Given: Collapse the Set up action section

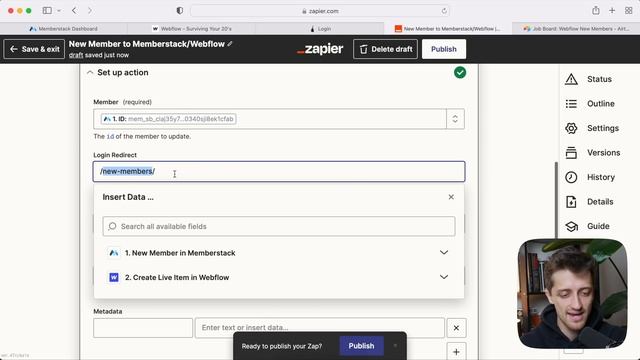Looking at the screenshot, I should [90, 73].
